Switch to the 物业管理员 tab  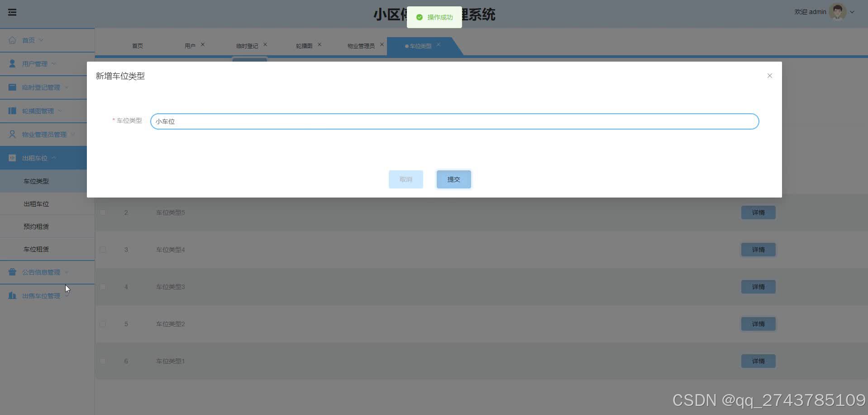point(361,46)
